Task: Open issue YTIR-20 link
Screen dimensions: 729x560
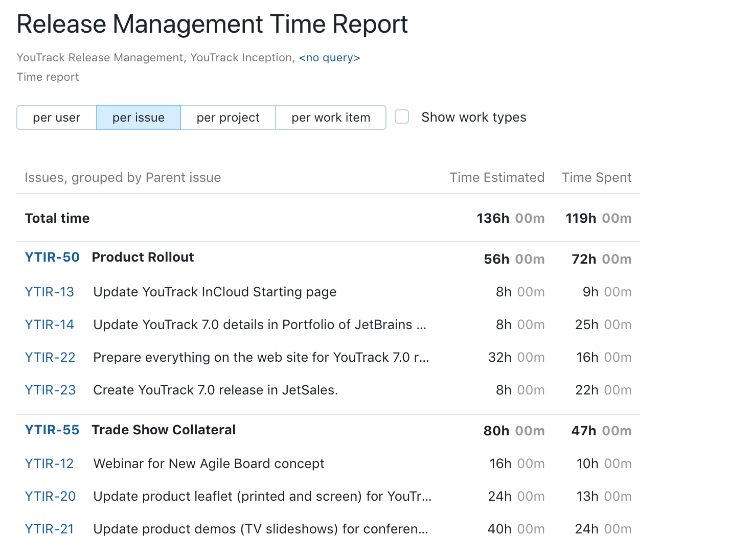Action: click(x=50, y=496)
